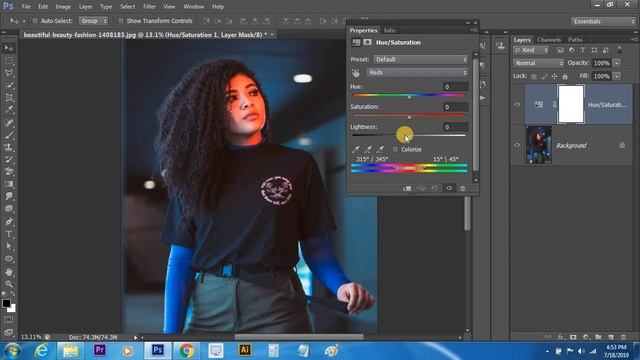Click the Create new layer icon
640x360 pixels.
(x=611, y=337)
